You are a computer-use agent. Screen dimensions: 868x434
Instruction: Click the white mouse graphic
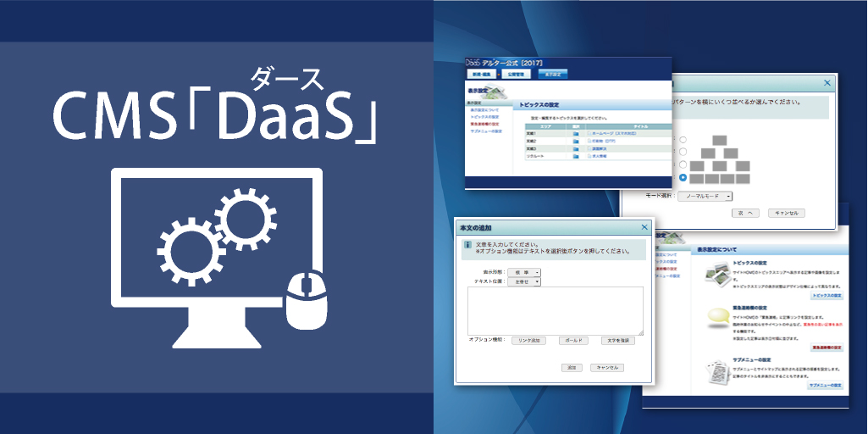tap(306, 300)
